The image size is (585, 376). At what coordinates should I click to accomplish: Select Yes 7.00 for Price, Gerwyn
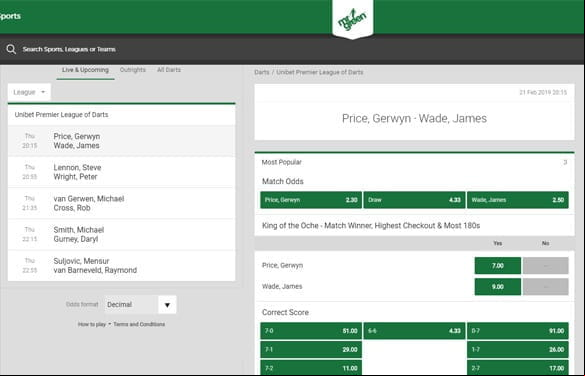[498, 266]
